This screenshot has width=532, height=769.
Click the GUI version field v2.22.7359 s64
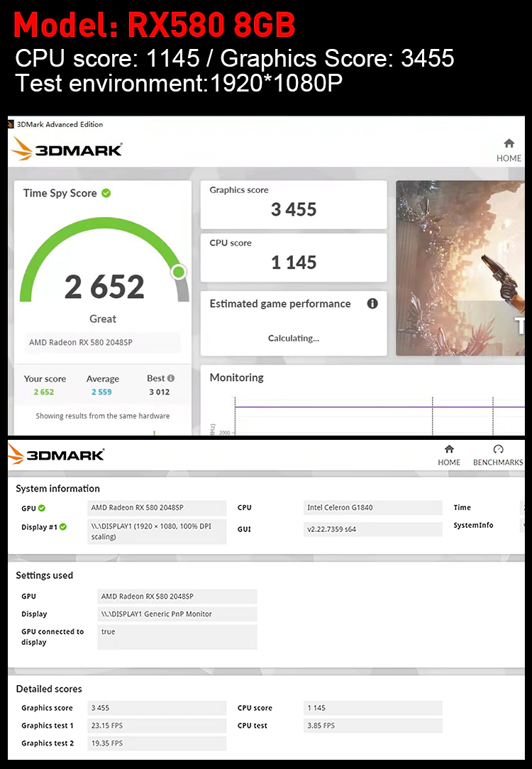372,529
